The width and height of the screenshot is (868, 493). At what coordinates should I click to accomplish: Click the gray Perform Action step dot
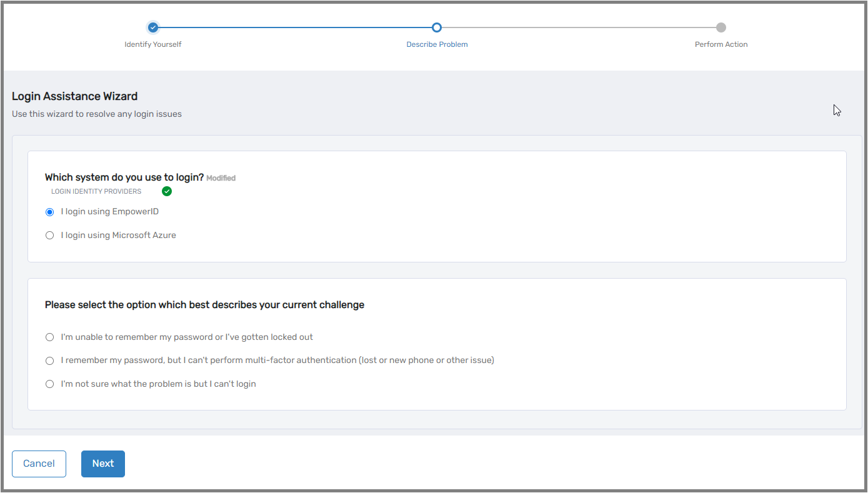(x=721, y=27)
